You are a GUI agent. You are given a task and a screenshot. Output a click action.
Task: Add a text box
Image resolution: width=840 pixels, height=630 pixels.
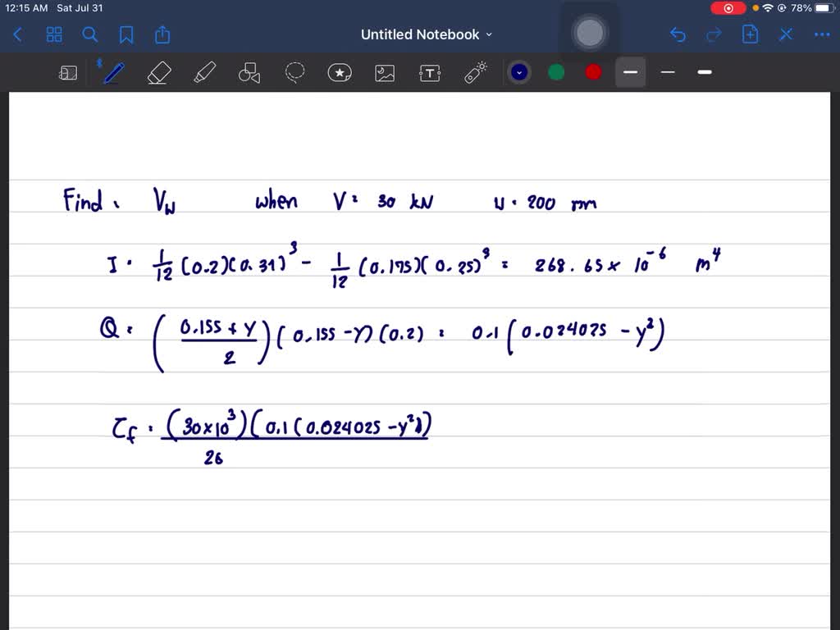tap(430, 72)
